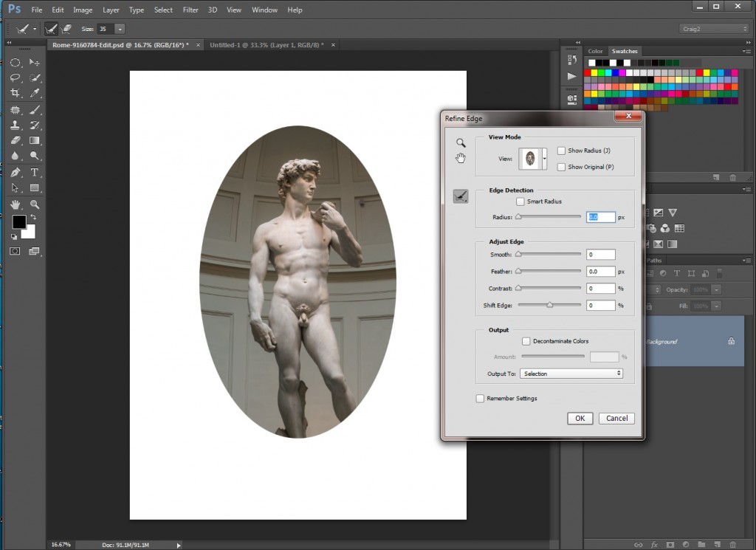Open status bar document info arrow
The width and height of the screenshot is (756, 550).
click(x=179, y=545)
